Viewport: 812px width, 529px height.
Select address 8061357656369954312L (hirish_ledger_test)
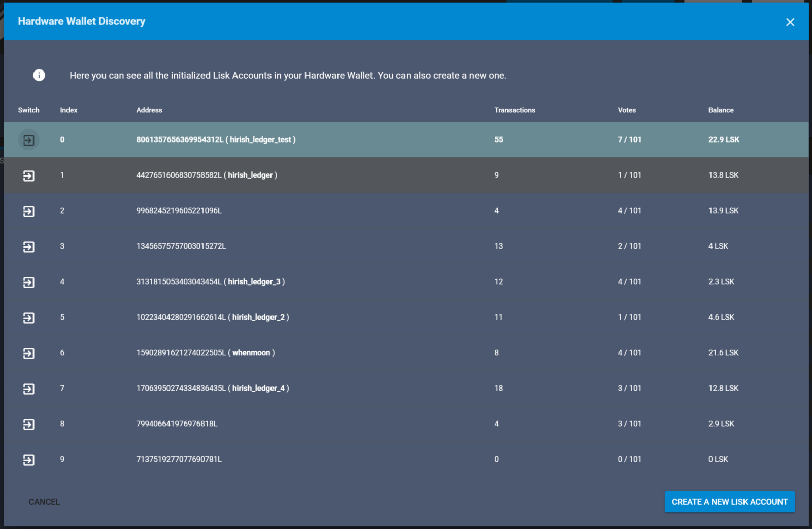point(216,139)
